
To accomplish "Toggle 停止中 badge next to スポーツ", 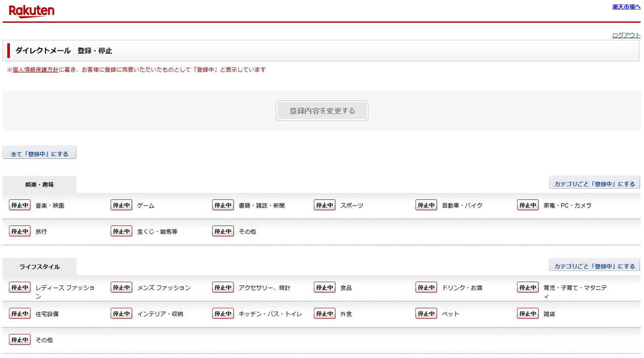I will tap(325, 205).
